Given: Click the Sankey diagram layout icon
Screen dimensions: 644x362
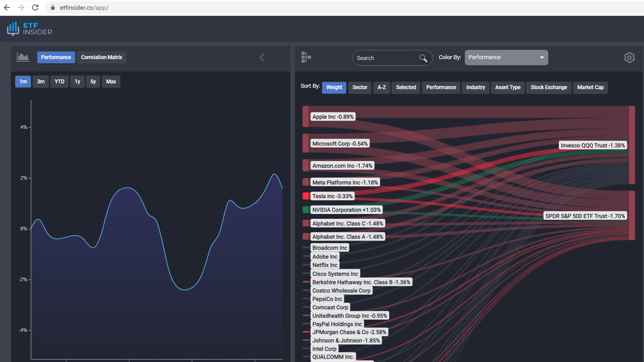Looking at the screenshot, I should pyautogui.click(x=306, y=57).
